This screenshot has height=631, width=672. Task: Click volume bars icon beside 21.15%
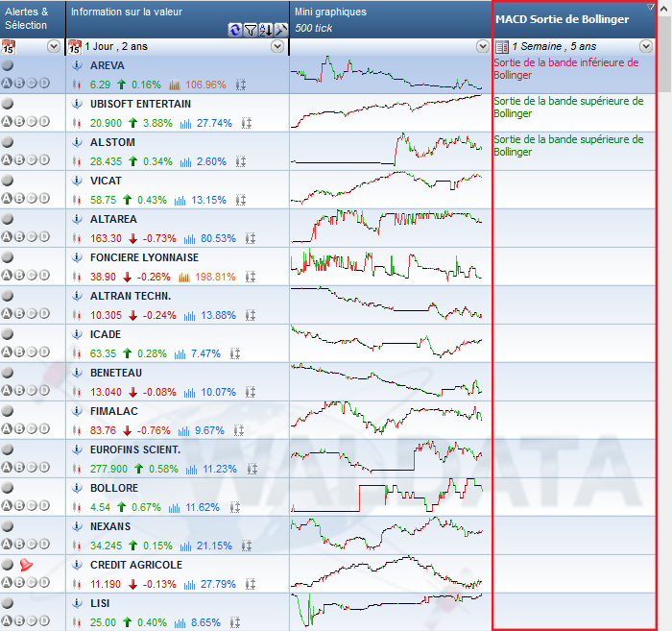click(x=185, y=546)
